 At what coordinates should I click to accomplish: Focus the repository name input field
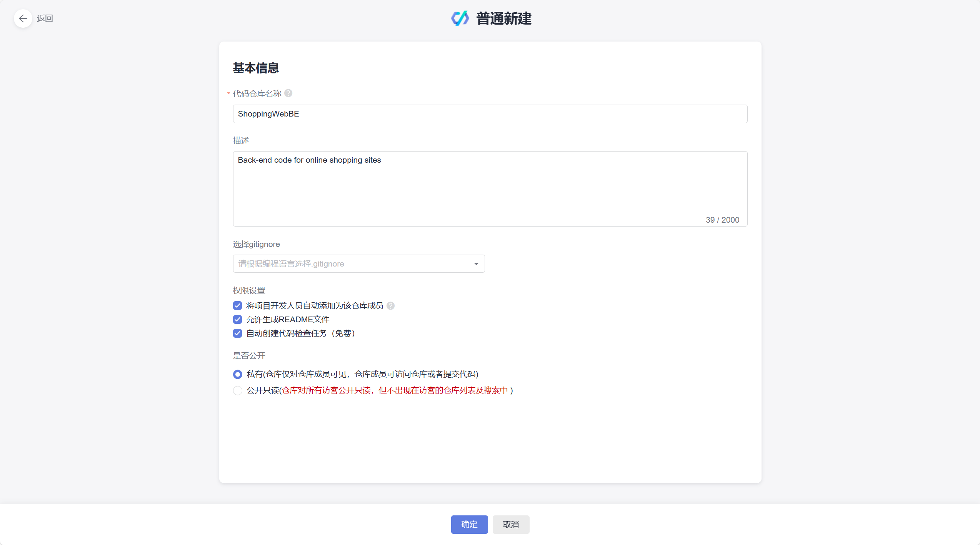coord(490,114)
